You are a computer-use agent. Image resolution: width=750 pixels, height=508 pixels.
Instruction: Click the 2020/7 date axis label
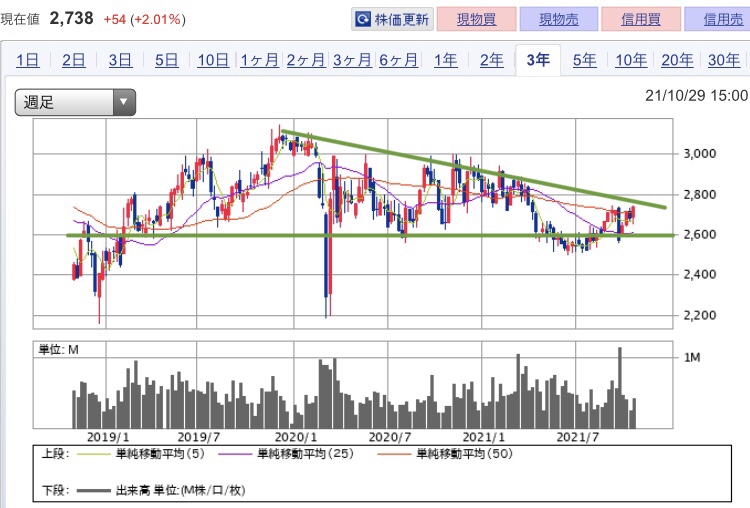[390, 437]
